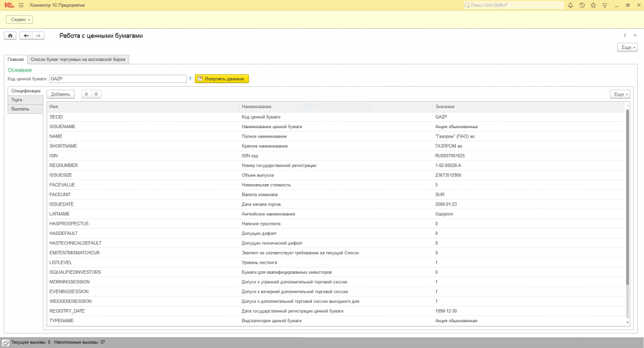Screen dimensions: 644x348
Task: Select the FACEVALUE cell
Action: 143,185
